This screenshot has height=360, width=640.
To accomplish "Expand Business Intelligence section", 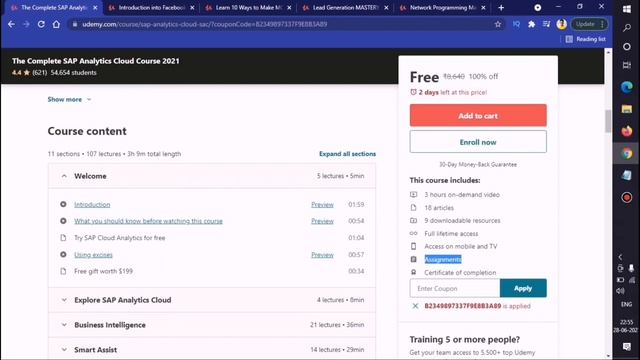I will pos(212,325).
